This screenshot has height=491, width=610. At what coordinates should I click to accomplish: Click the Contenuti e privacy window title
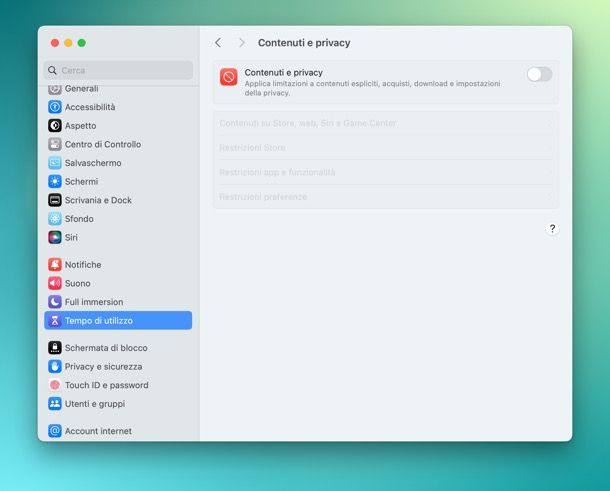304,43
